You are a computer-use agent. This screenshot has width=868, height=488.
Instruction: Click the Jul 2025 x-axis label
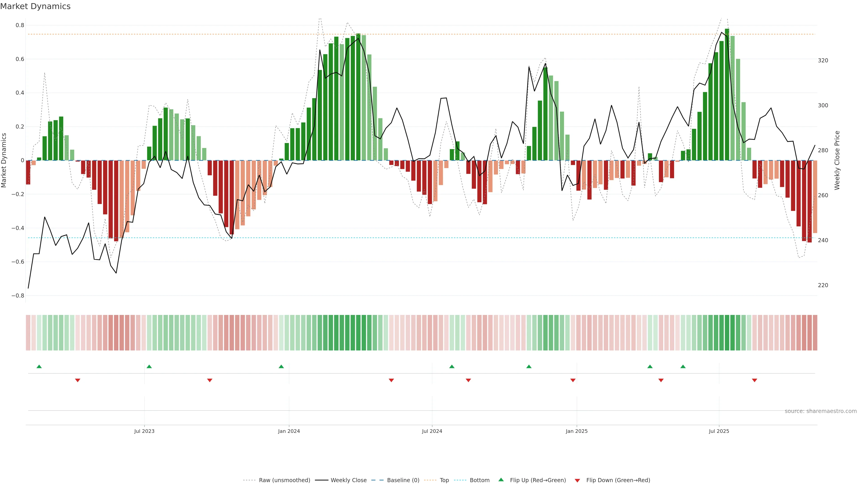[x=719, y=431]
